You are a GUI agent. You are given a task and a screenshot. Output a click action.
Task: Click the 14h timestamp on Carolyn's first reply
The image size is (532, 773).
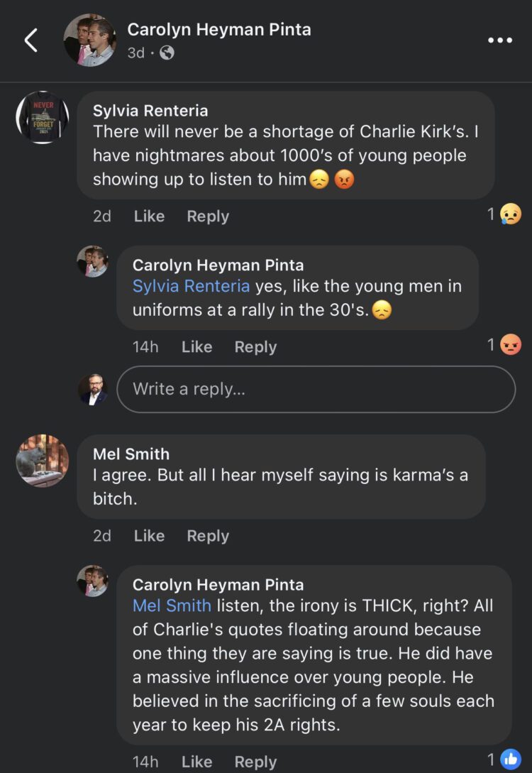144,346
